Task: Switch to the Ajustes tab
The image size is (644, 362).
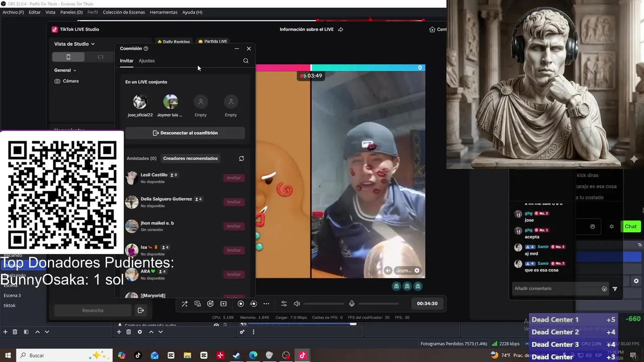Action: 146,61
